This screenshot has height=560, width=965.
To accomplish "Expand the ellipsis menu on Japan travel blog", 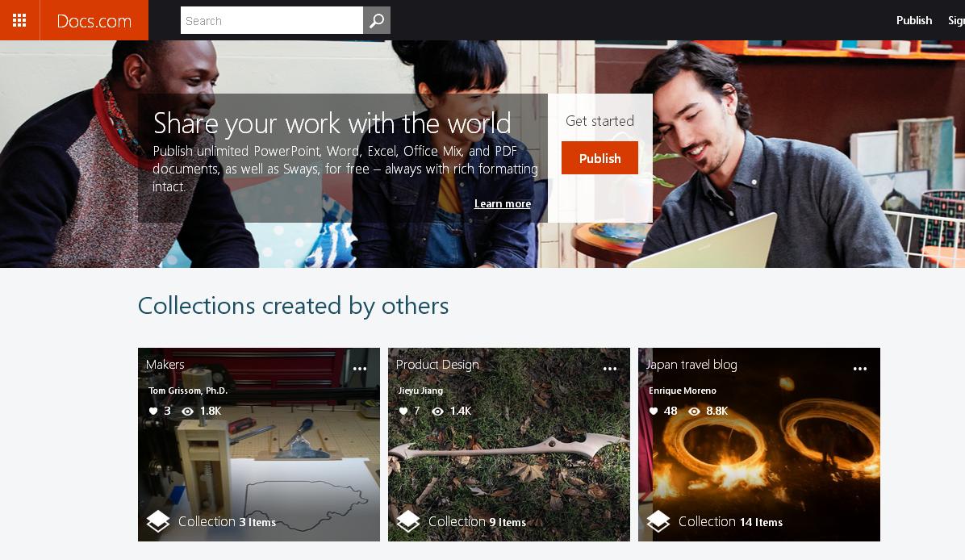I will (860, 369).
